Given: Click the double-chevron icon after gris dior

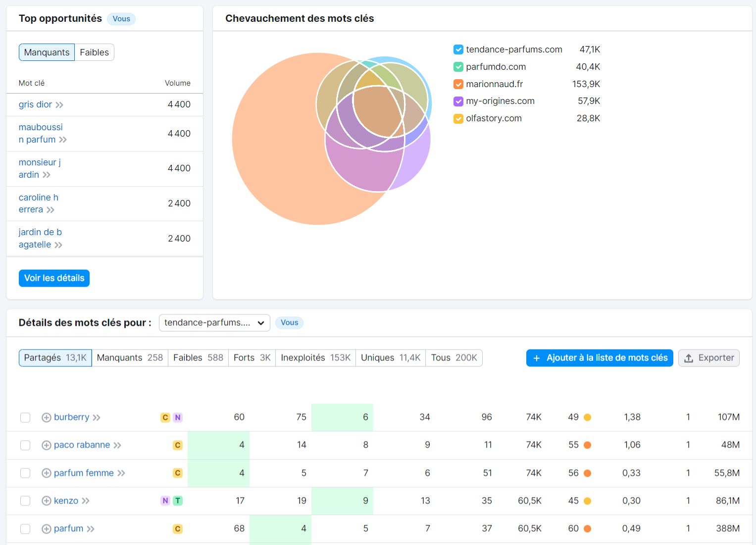Looking at the screenshot, I should click(59, 105).
